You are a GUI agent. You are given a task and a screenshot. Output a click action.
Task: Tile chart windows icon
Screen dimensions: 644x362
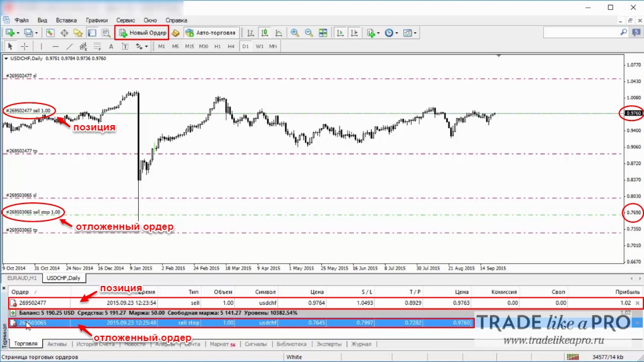click(x=323, y=33)
